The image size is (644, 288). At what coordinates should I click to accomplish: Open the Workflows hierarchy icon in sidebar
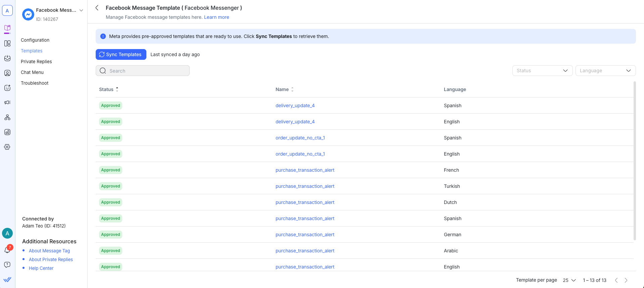point(7,117)
